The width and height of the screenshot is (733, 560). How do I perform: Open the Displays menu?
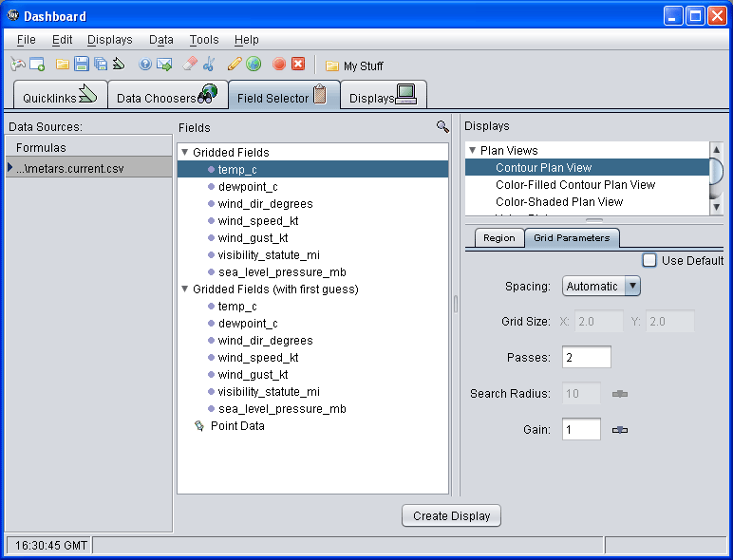click(109, 40)
